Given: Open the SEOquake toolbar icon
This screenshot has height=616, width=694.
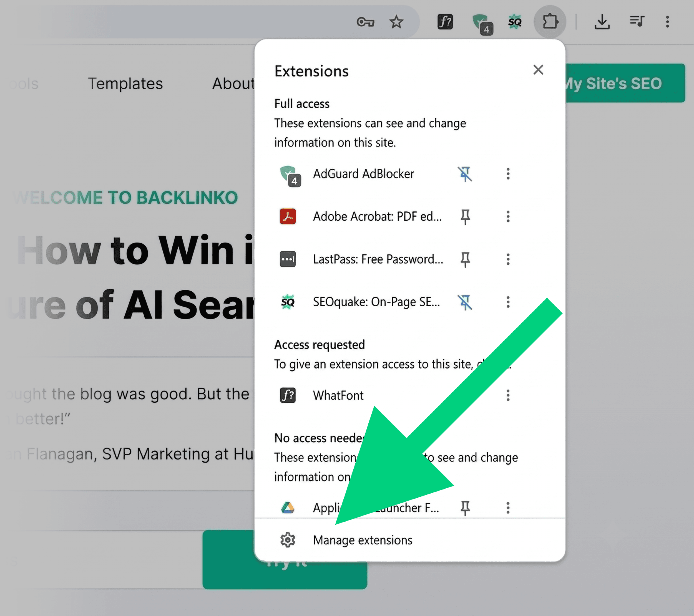Looking at the screenshot, I should [515, 22].
